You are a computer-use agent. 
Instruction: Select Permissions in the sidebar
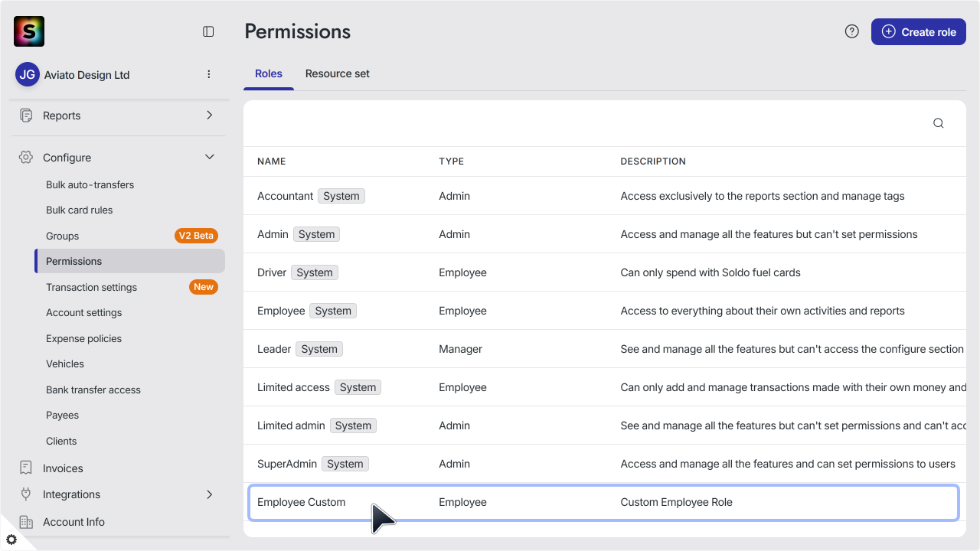pyautogui.click(x=130, y=261)
